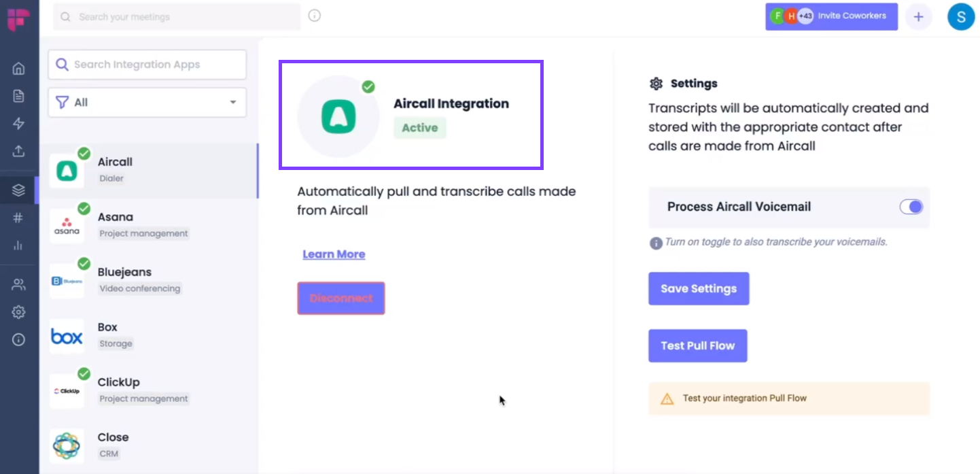The height and width of the screenshot is (474, 980).
Task: Select the Topics hashtag icon
Action: pos(18,218)
